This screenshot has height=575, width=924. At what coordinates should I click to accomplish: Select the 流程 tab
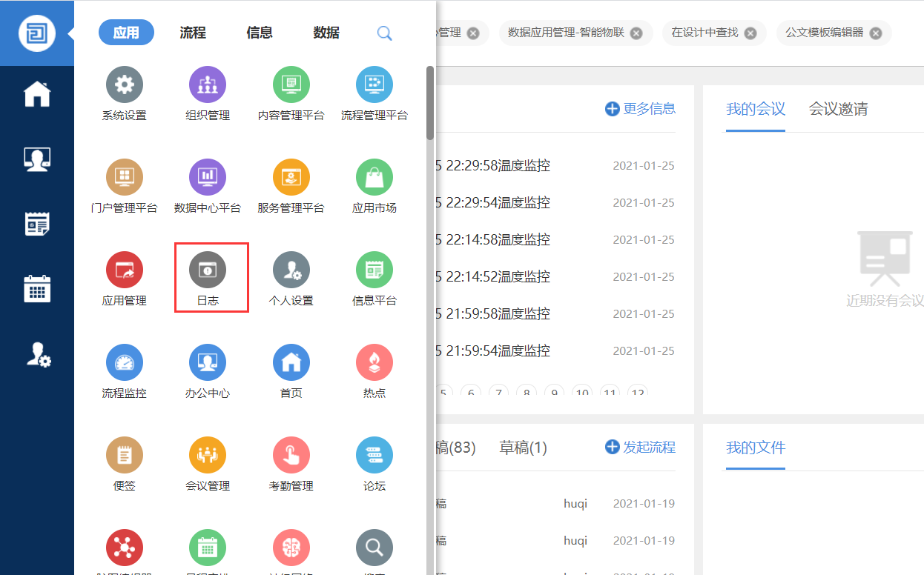193,33
